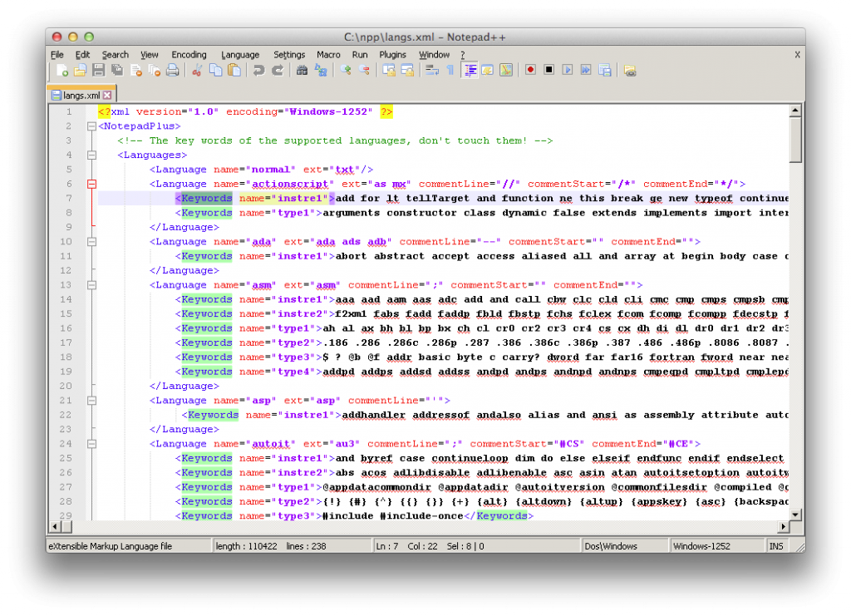Screen dimensions: 851x616
Task: Cut the selection with the scissors icon
Action: click(197, 71)
